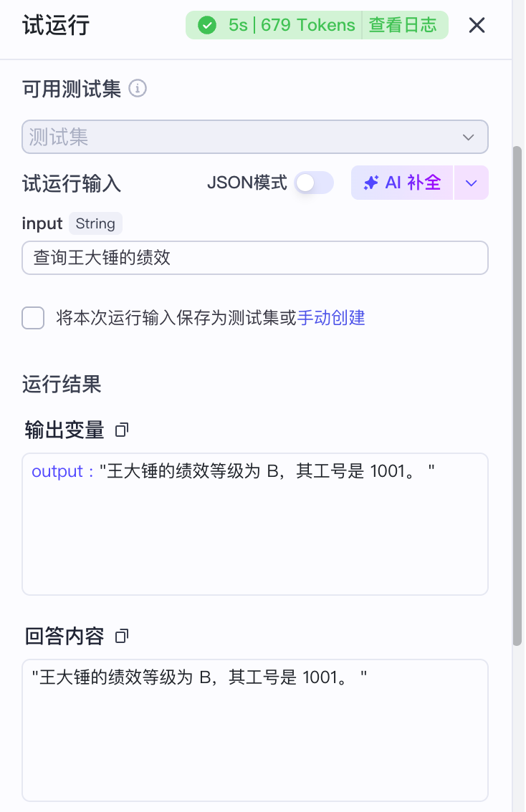Click the panel's vertical scrollbar
This screenshot has width=526, height=812.
(517, 394)
